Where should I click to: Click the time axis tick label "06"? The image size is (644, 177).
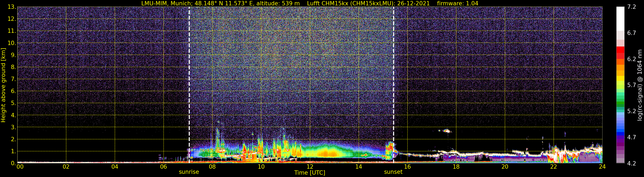[164, 167]
